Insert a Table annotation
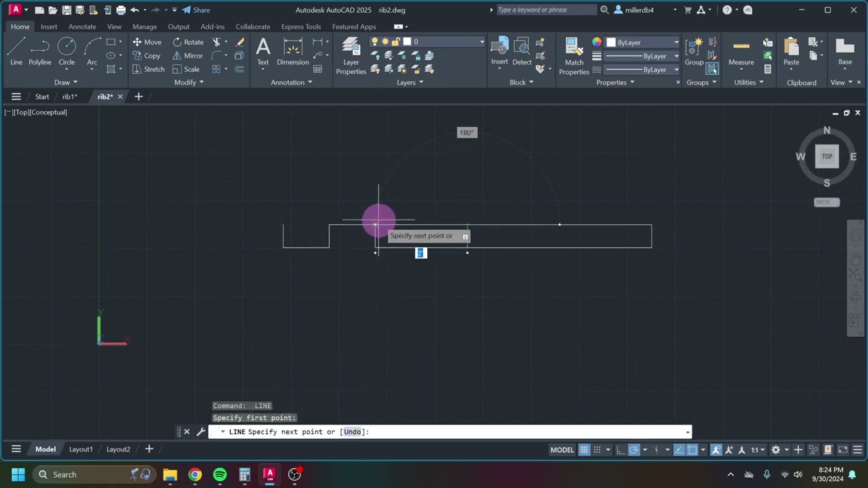 pos(318,68)
